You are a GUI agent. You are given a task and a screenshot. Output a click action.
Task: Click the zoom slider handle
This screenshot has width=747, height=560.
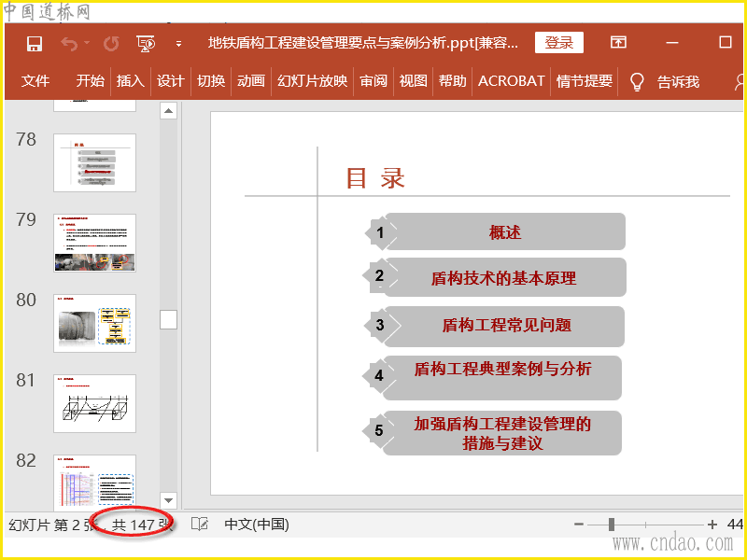coord(612,525)
